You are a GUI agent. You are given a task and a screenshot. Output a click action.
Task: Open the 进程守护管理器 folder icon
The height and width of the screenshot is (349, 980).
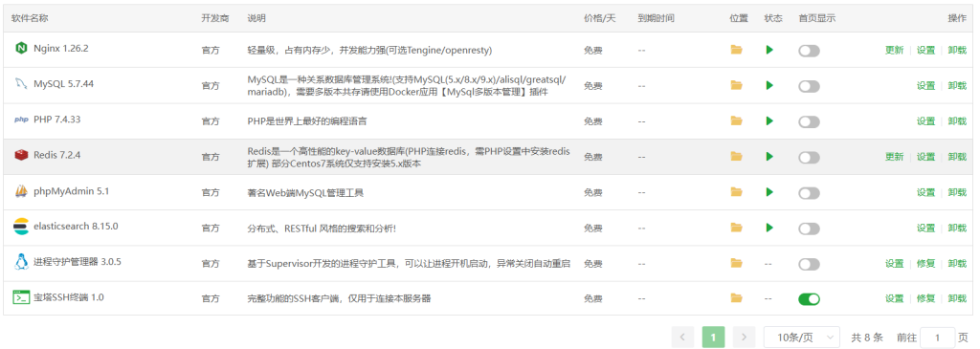tap(736, 263)
